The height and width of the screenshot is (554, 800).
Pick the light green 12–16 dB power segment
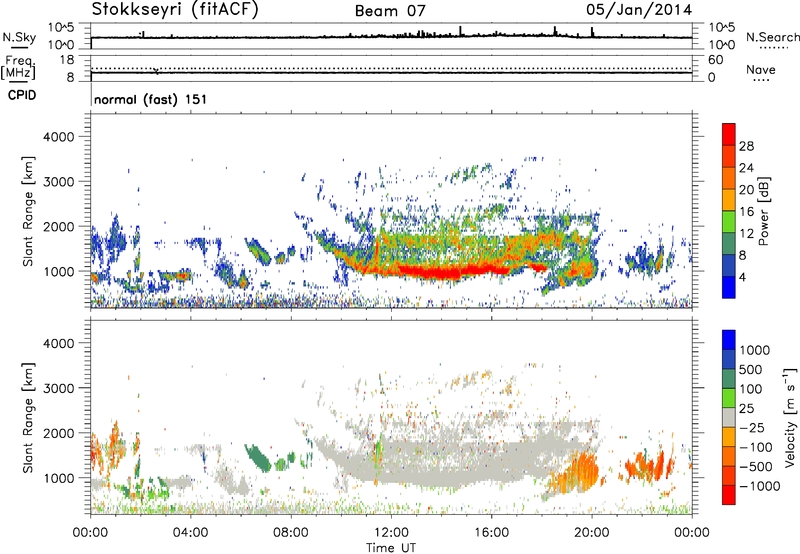point(729,221)
